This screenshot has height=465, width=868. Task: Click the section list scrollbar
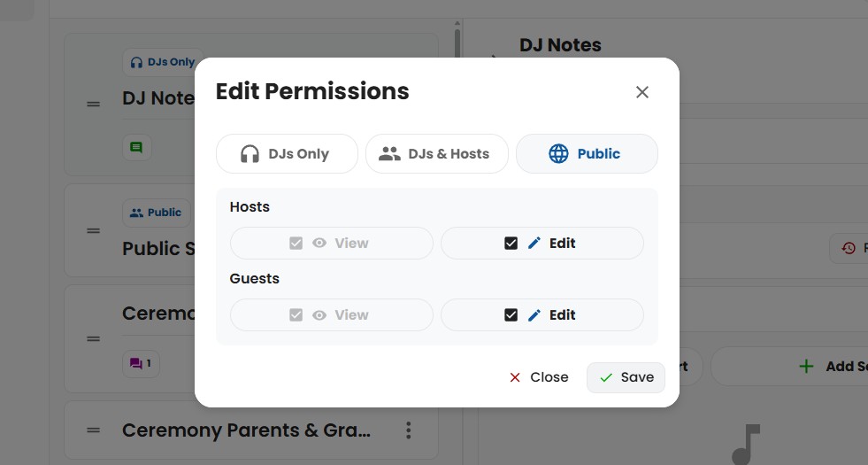point(457,42)
